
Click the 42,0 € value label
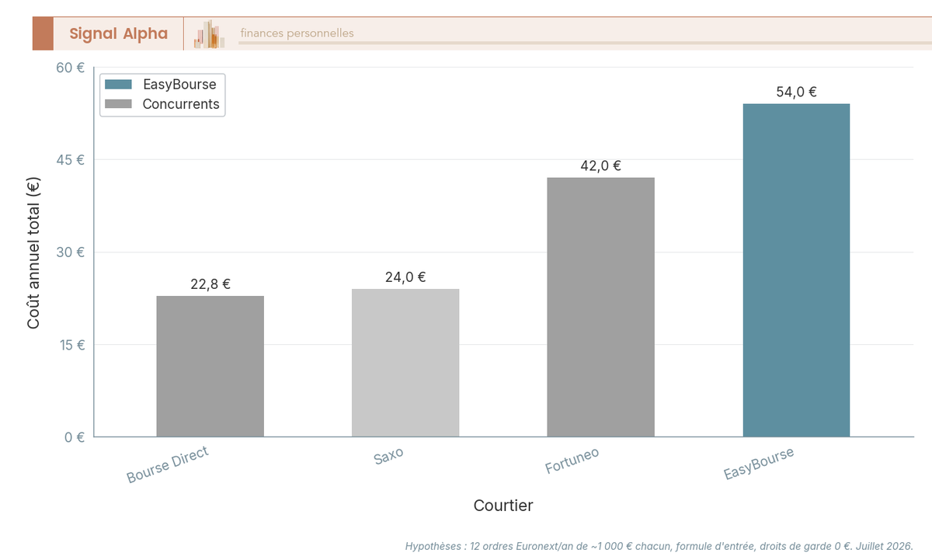click(601, 165)
